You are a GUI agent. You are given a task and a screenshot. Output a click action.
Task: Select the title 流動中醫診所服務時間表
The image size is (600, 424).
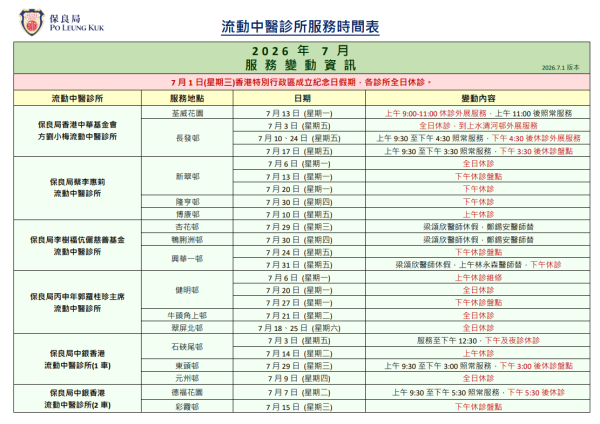tap(300, 27)
